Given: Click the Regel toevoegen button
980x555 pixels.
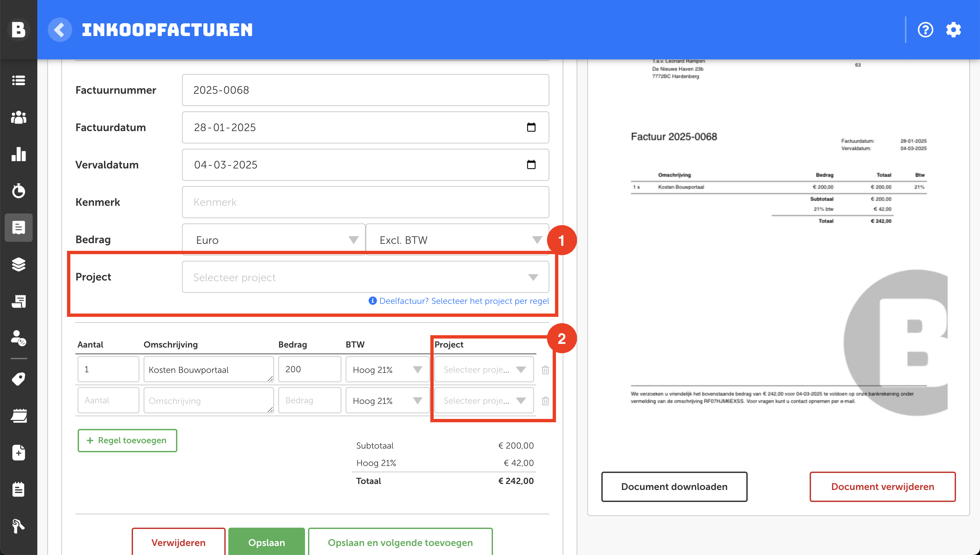Looking at the screenshot, I should (x=127, y=440).
